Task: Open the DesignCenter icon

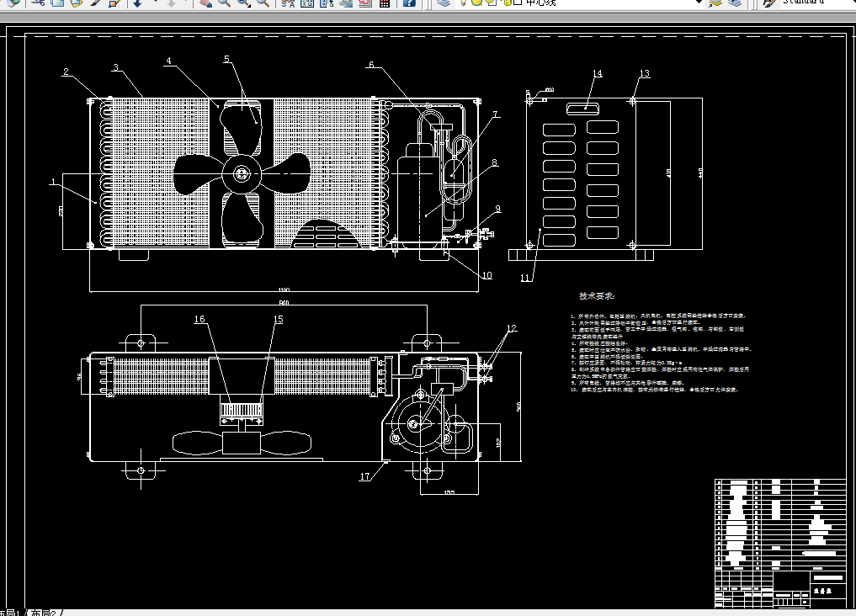Action: [307, 3]
